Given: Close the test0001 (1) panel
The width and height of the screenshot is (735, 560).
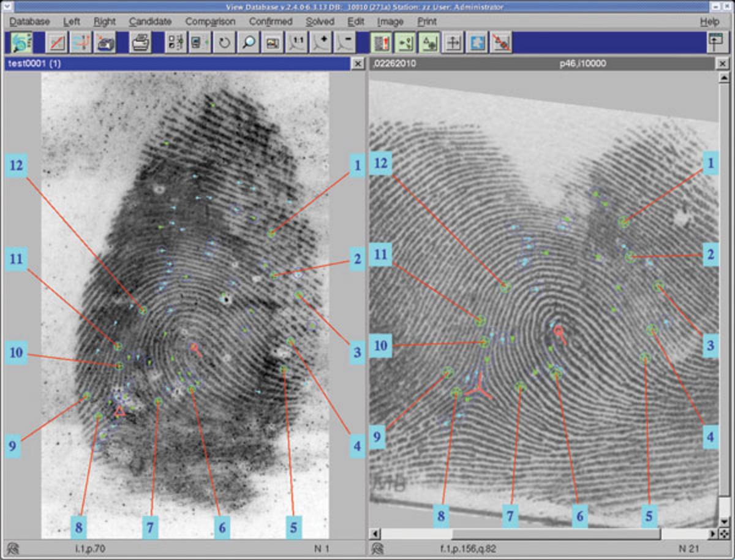Looking at the screenshot, I should (358, 64).
